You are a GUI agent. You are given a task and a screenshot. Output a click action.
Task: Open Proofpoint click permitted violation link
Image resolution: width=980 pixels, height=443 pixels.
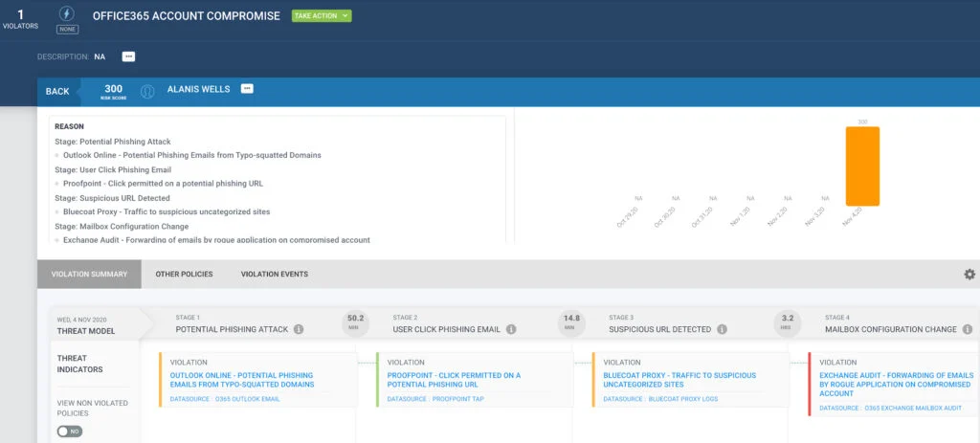454,380
